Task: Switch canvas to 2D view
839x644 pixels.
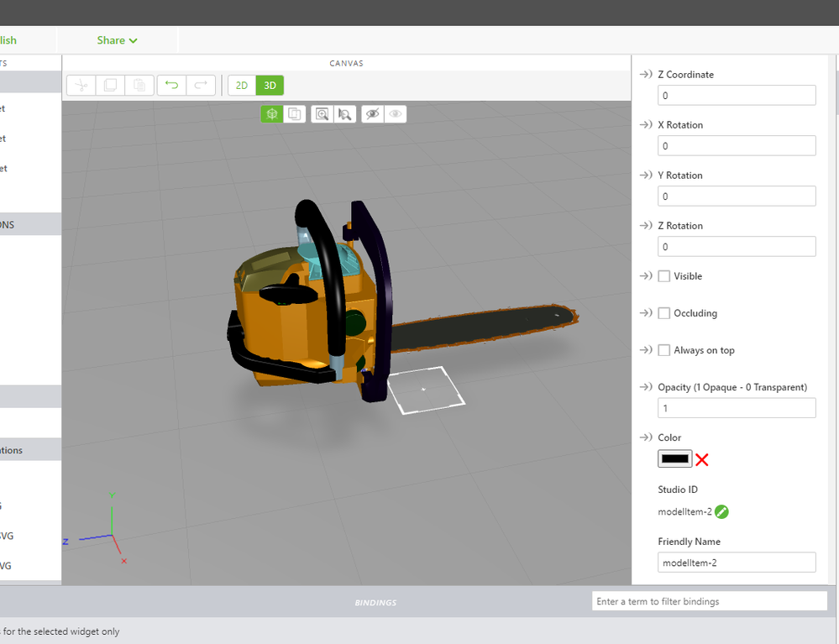Action: click(x=241, y=85)
